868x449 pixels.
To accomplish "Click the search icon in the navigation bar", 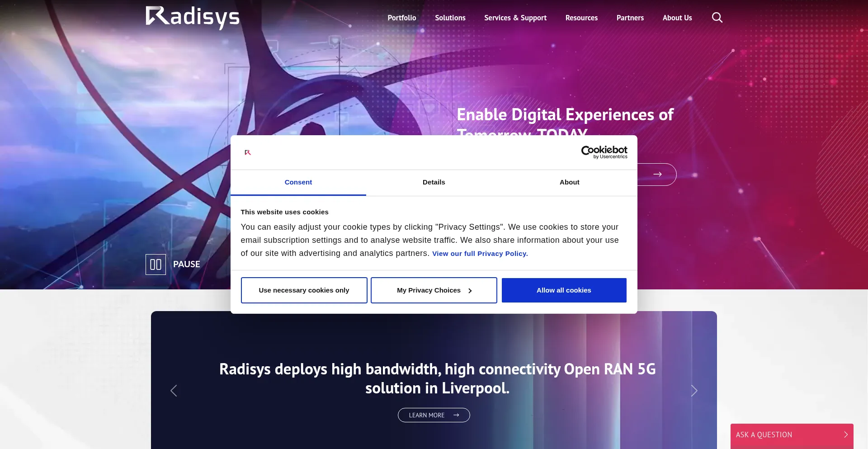I will [717, 17].
